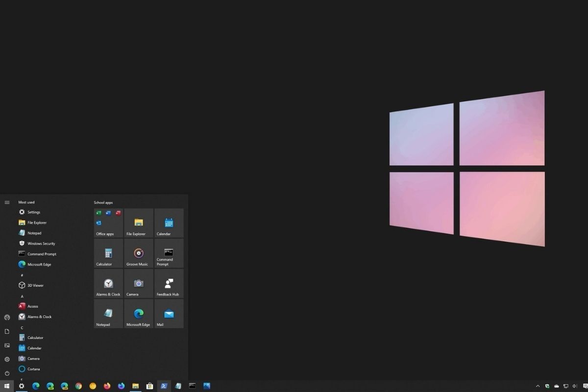Open Windows Security tray icon
Viewport: 588px width, 392px height.
pyautogui.click(x=547, y=386)
